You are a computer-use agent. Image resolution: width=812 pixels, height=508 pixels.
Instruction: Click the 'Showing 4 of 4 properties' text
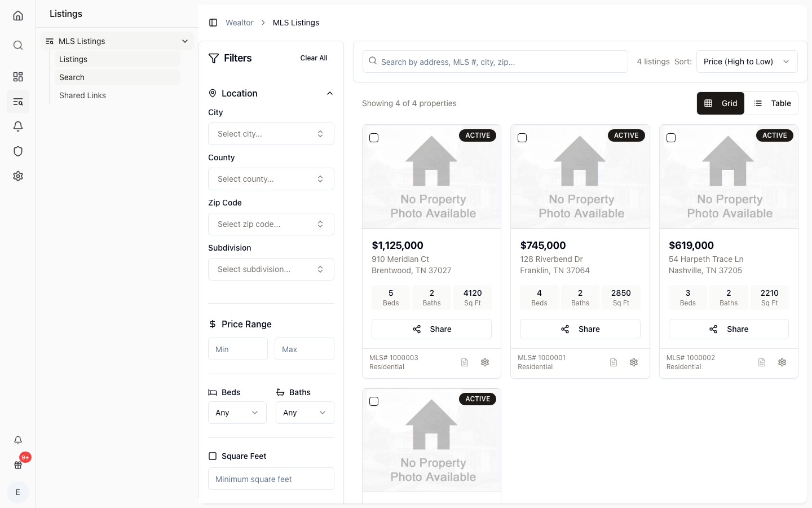click(x=409, y=103)
